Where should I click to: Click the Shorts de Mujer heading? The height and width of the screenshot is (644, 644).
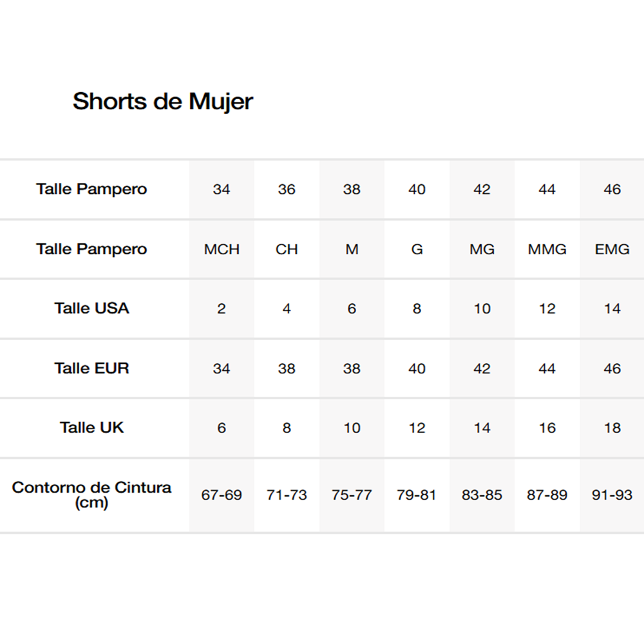click(163, 101)
